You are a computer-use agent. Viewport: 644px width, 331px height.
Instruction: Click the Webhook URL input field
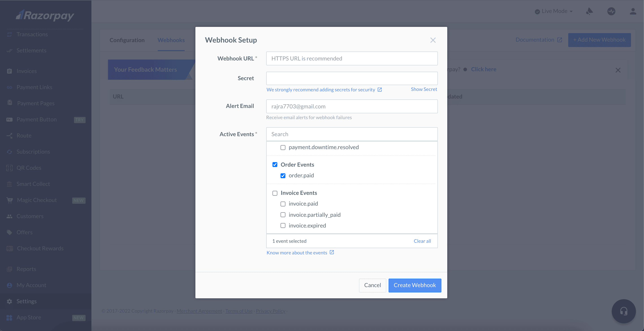tap(352, 58)
